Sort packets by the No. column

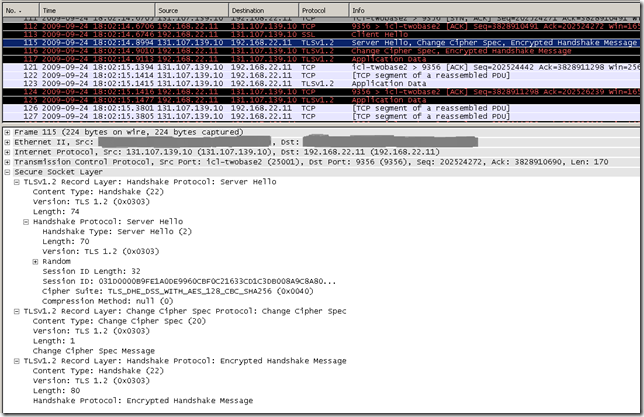click(x=21, y=10)
